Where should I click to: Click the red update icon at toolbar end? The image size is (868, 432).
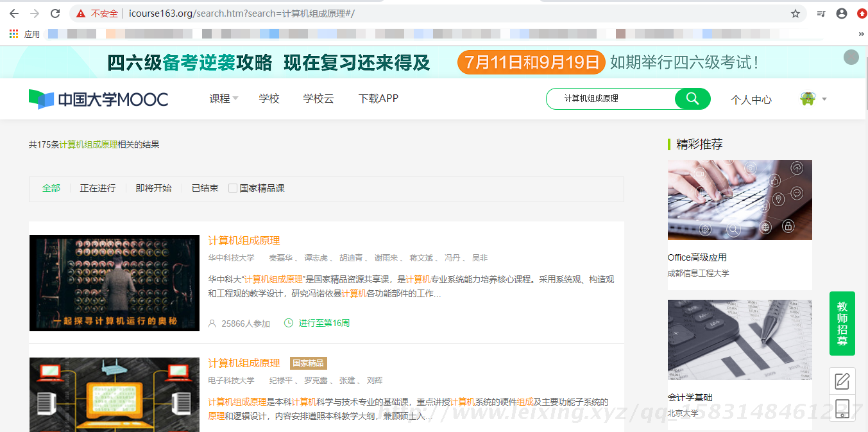point(862,13)
